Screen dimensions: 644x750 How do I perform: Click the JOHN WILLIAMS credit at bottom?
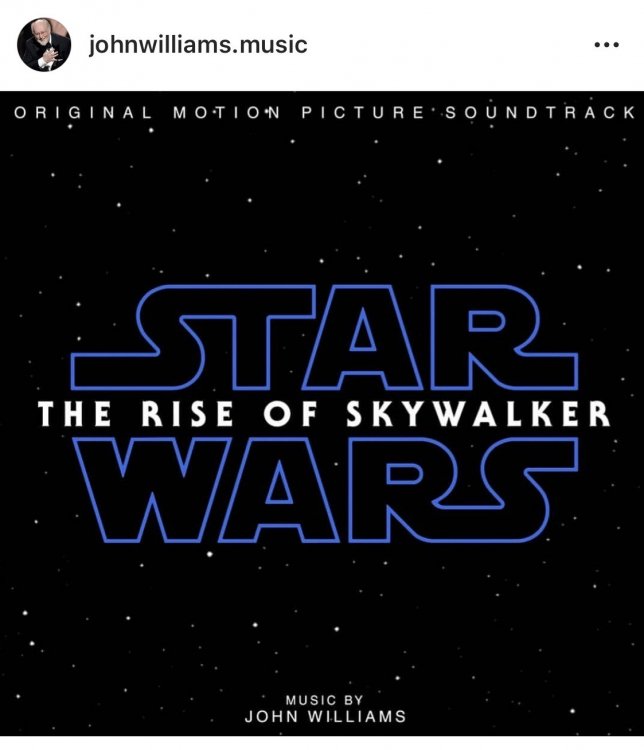pos(325,717)
